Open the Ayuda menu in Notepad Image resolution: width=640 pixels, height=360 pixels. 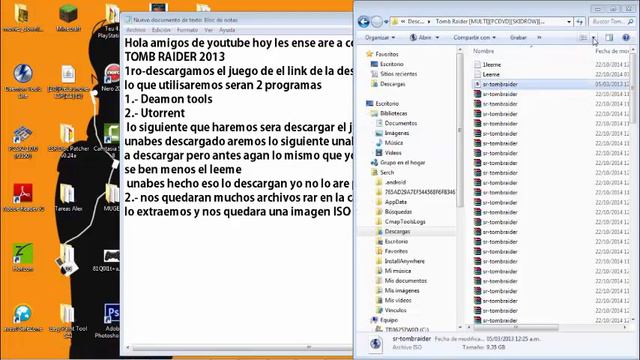pos(227,30)
